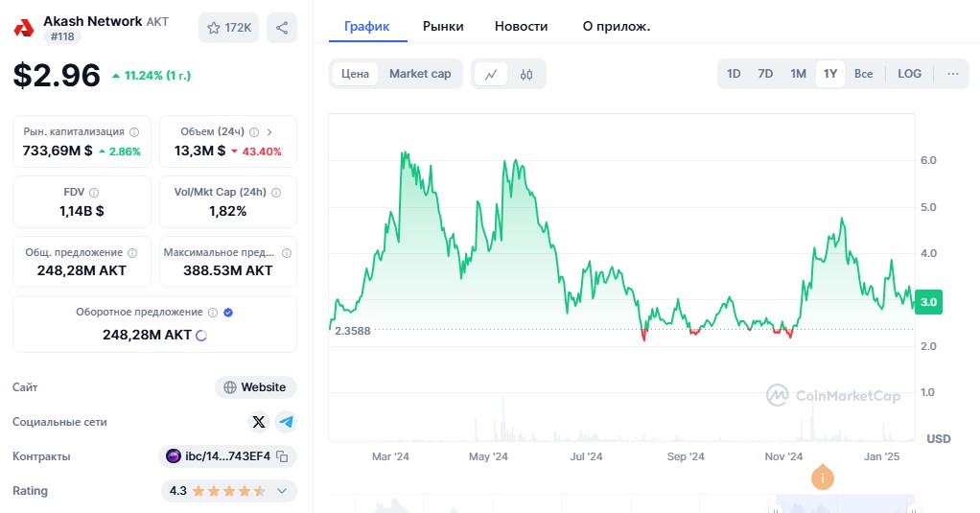Image resolution: width=980 pixels, height=513 pixels.
Task: Switch to line chart view icon
Action: tap(491, 74)
